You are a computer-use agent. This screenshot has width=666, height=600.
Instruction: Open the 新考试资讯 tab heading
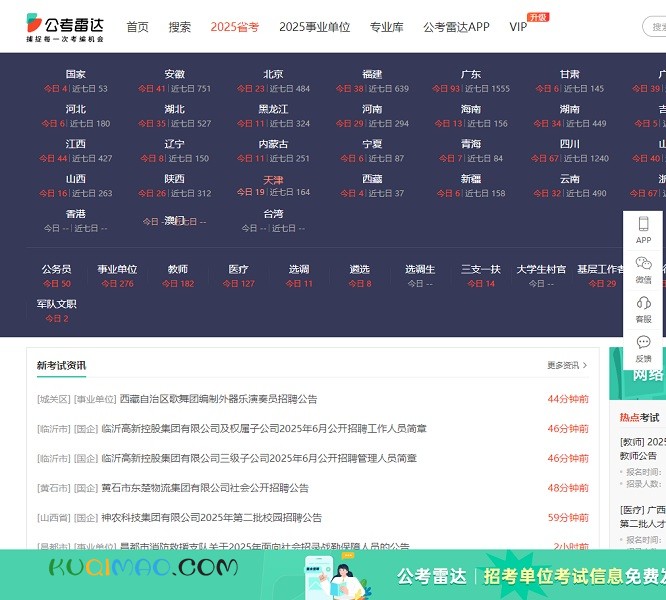coord(61,365)
